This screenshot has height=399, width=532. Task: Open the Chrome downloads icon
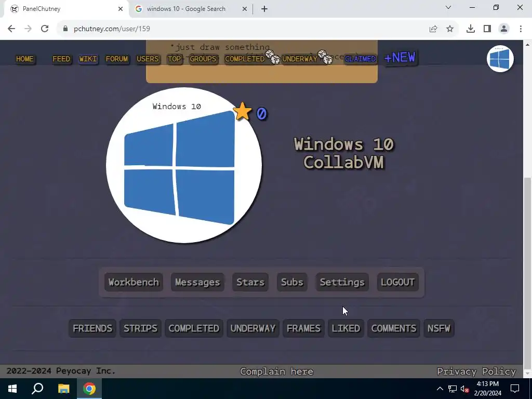coord(471,29)
